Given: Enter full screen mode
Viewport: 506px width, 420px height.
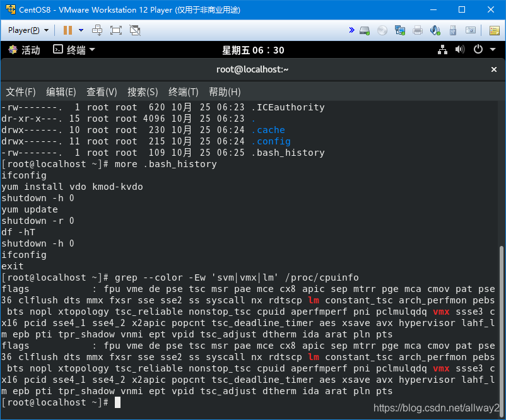Looking at the screenshot, I should click(116, 30).
